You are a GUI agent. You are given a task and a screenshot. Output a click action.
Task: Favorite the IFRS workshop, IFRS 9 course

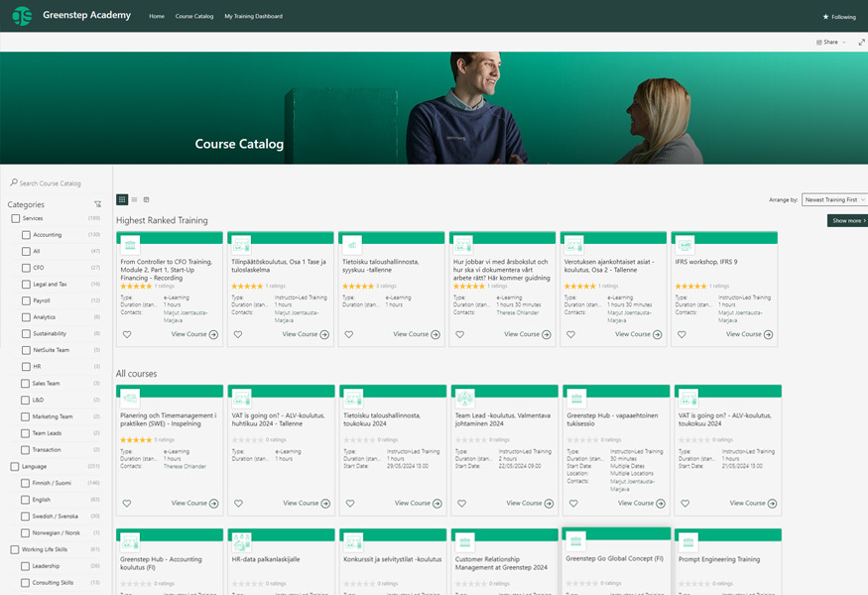point(682,334)
